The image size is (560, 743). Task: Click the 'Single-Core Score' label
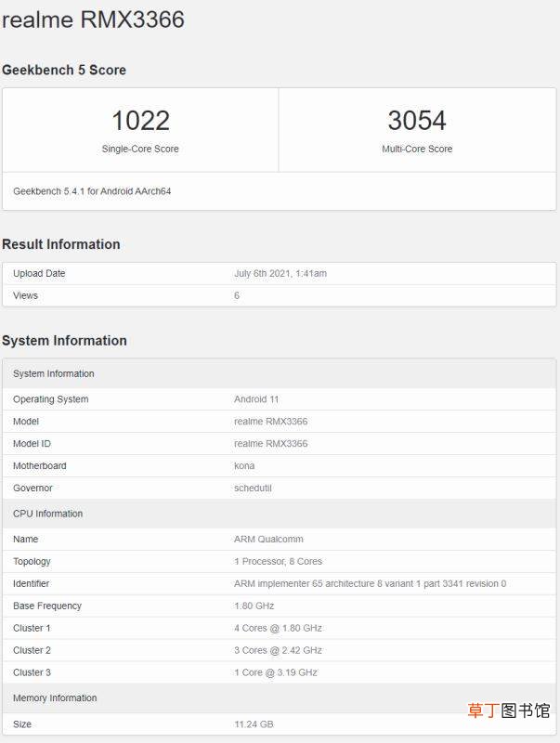click(x=140, y=149)
